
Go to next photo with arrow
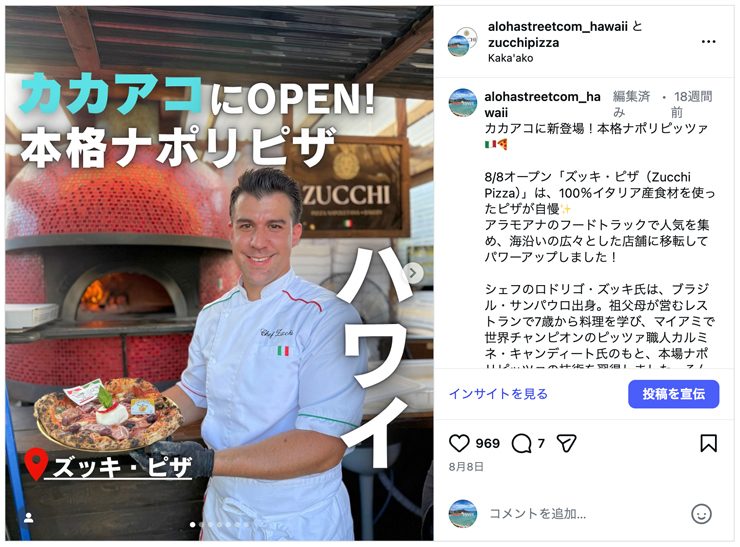pos(413,272)
